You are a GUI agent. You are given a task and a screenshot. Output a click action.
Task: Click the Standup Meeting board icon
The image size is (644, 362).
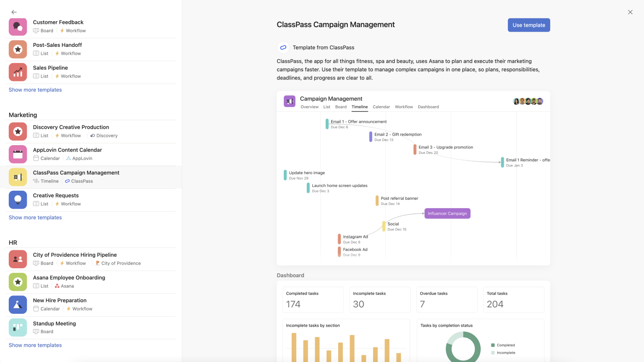click(18, 328)
